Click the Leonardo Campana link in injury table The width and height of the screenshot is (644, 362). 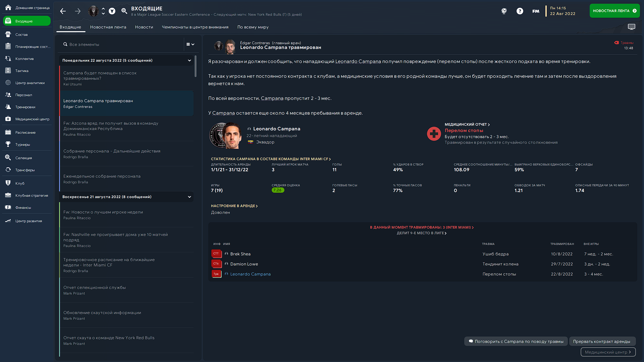tap(250, 274)
